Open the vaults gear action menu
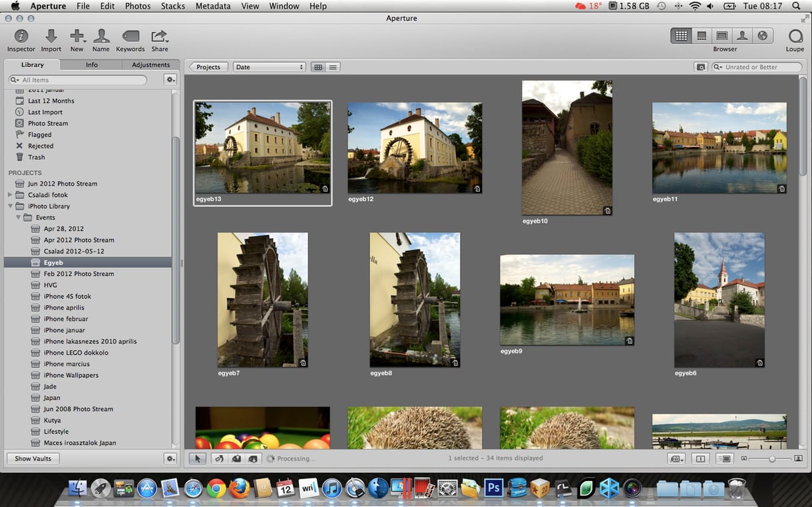The height and width of the screenshot is (507, 812). (170, 458)
